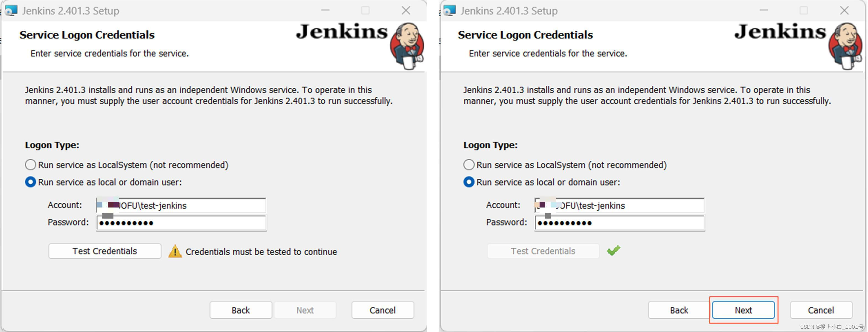Click the green checkmark credentials-verified icon

pyautogui.click(x=613, y=250)
